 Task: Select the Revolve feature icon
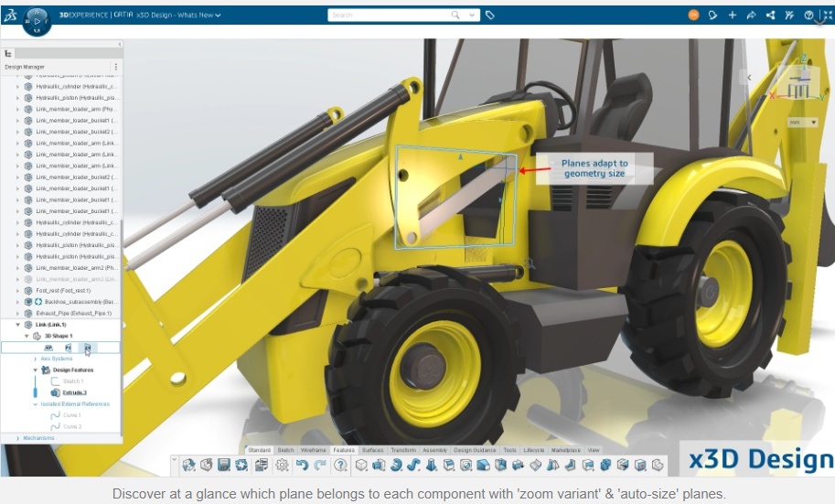396,465
